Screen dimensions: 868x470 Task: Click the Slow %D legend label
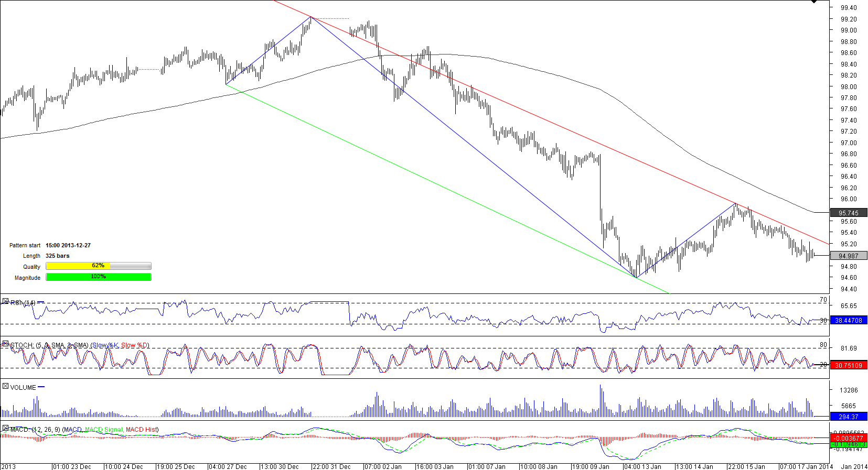[x=134, y=345]
